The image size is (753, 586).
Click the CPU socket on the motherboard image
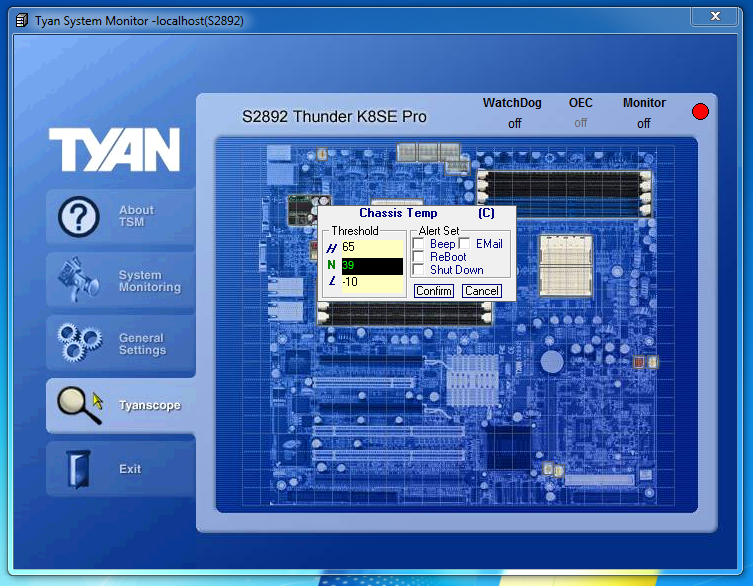pyautogui.click(x=567, y=264)
